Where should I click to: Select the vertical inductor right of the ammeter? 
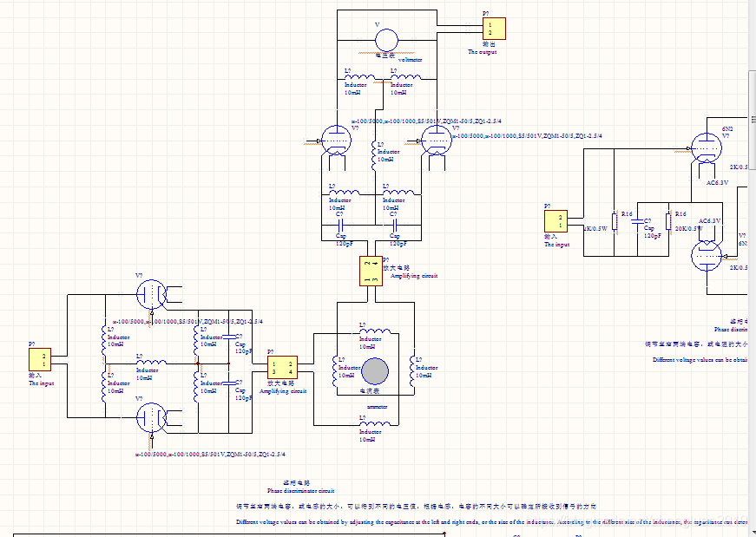tap(412, 371)
